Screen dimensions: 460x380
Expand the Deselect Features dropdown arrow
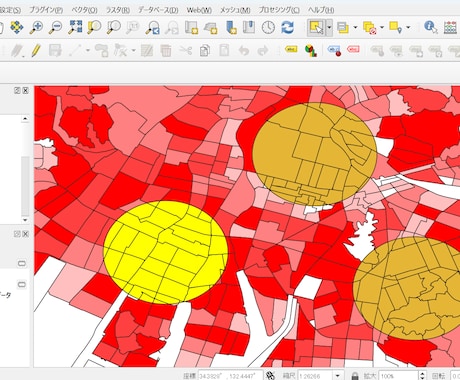click(382, 27)
